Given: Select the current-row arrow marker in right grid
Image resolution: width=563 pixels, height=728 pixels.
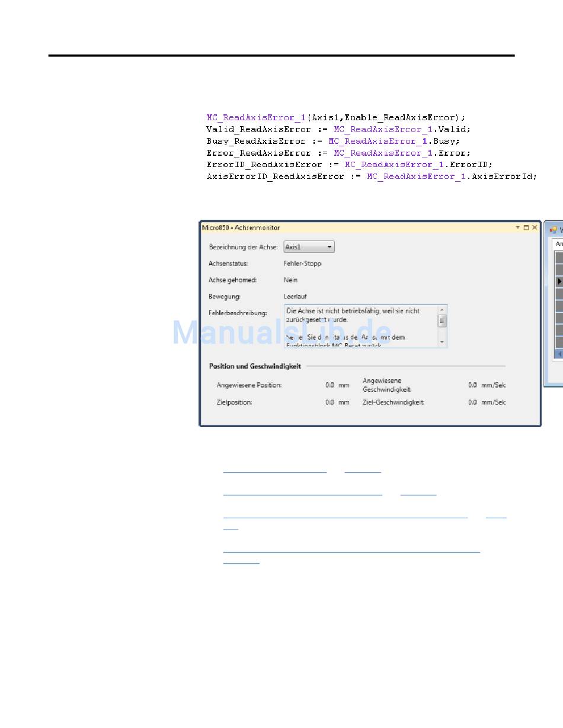Looking at the screenshot, I should (x=559, y=281).
